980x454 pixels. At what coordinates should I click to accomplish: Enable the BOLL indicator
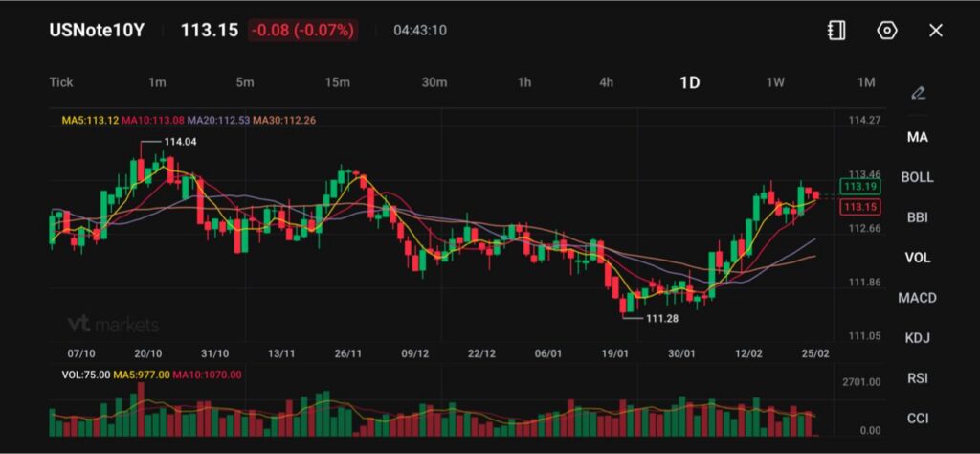click(917, 177)
